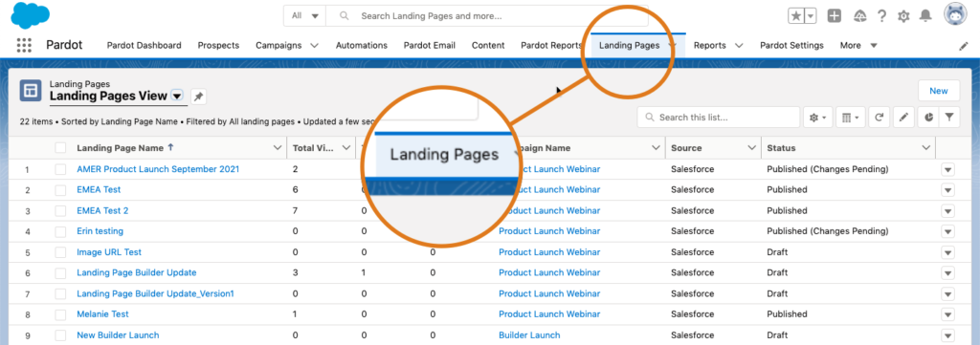Open the Campaigns tab
Image resolution: width=980 pixels, height=345 pixels.
tap(278, 46)
